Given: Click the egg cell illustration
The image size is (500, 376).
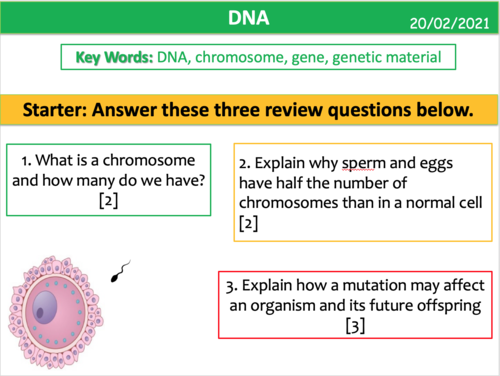Looking at the screenshot, I should tap(56, 312).
